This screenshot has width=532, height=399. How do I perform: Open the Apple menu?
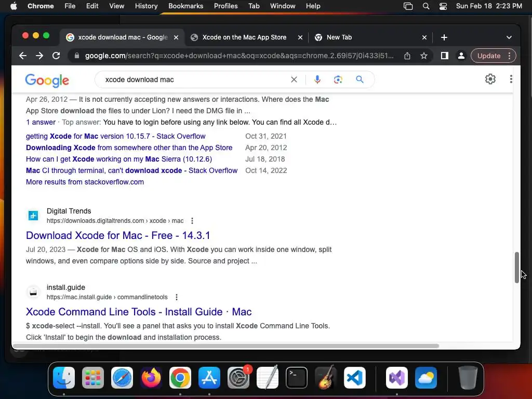tap(14, 6)
